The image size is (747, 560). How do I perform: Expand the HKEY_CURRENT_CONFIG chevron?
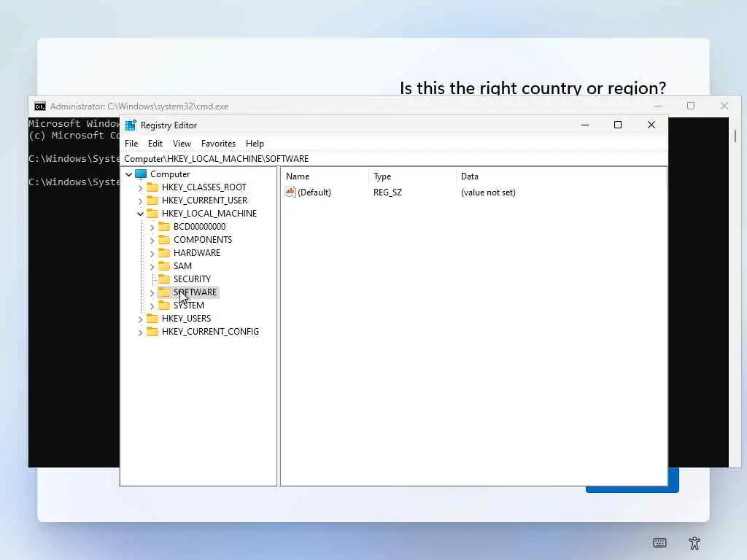140,332
